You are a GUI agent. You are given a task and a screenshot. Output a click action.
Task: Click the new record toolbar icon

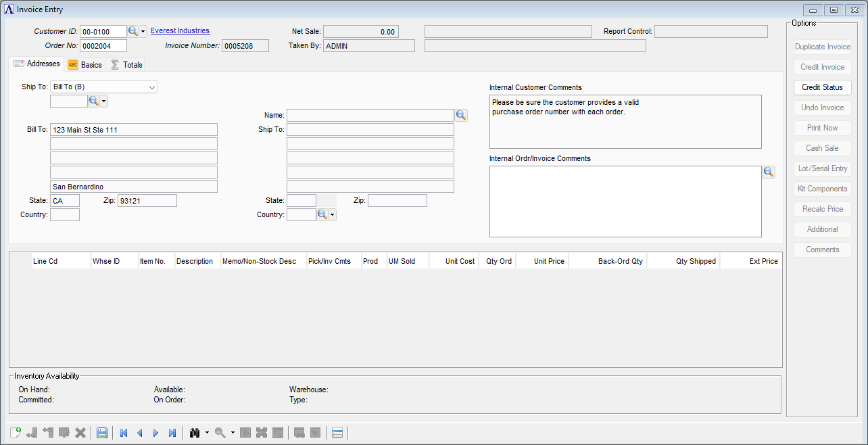[16, 433]
